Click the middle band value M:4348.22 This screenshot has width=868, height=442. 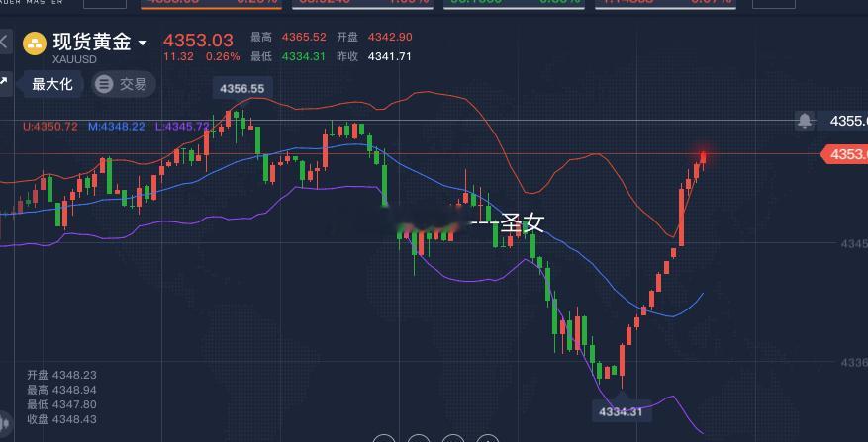[x=116, y=127]
